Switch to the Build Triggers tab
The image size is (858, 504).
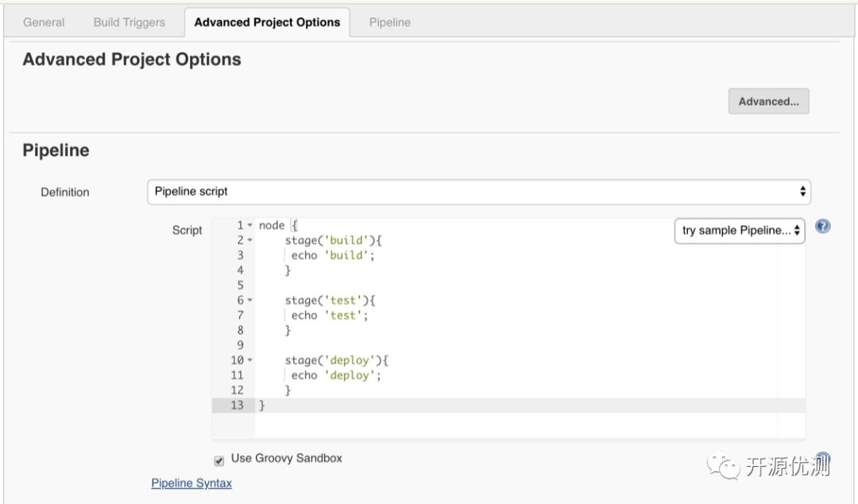tap(129, 22)
